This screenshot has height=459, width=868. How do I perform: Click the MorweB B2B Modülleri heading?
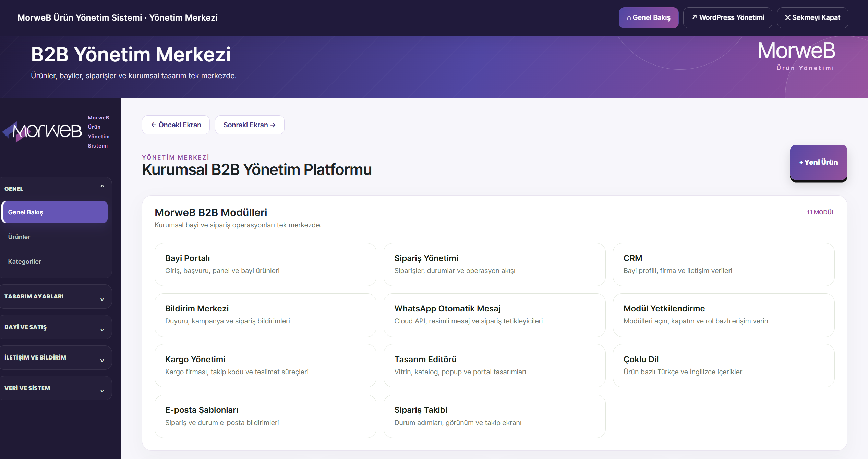tap(211, 212)
